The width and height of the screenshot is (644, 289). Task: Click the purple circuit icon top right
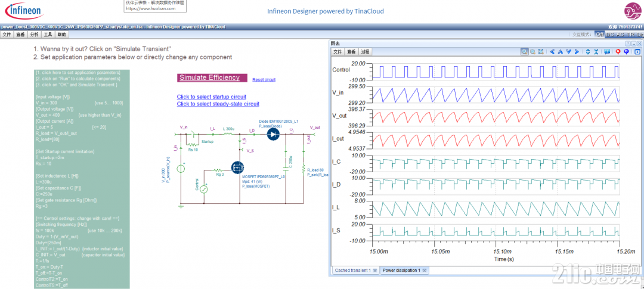coord(633,11)
